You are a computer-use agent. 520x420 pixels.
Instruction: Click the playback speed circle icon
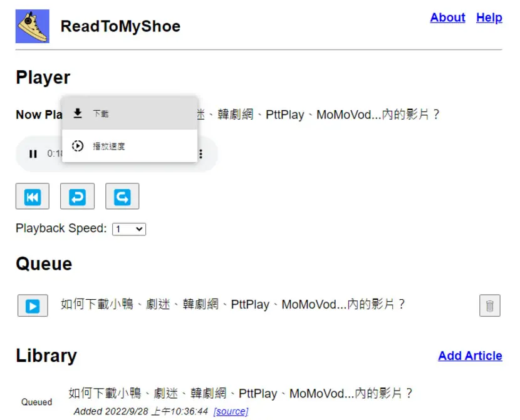[78, 146]
